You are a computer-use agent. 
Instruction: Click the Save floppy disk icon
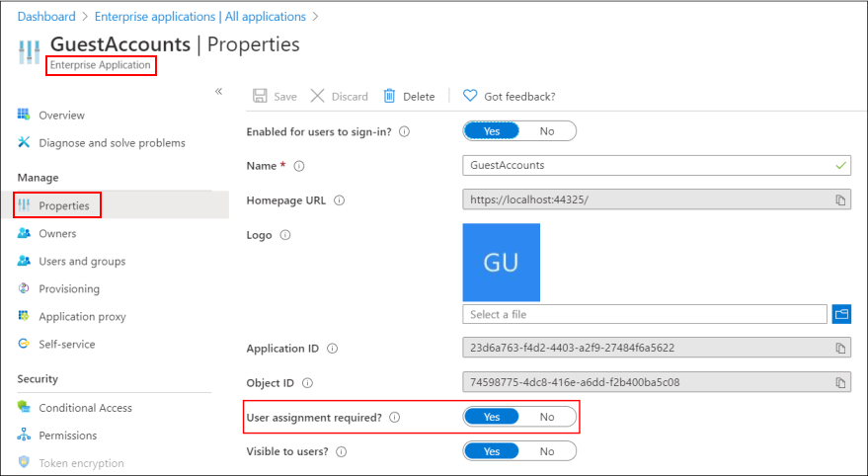[260, 96]
